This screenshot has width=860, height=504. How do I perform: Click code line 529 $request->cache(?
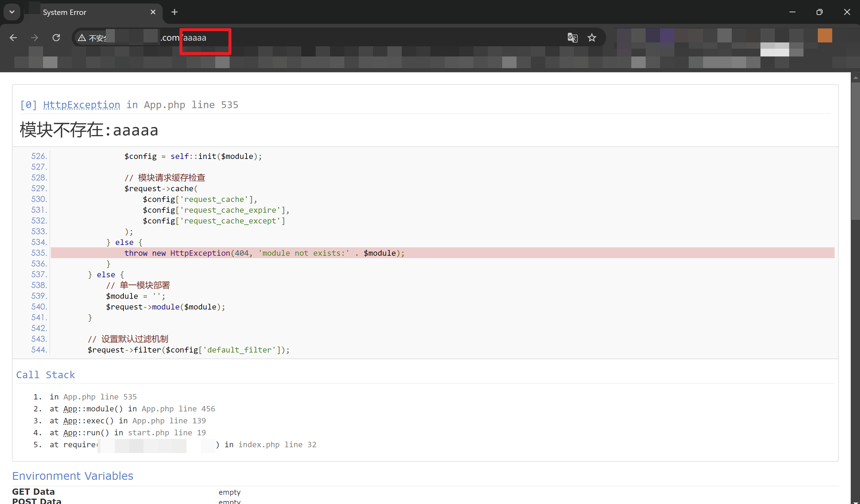click(x=161, y=189)
